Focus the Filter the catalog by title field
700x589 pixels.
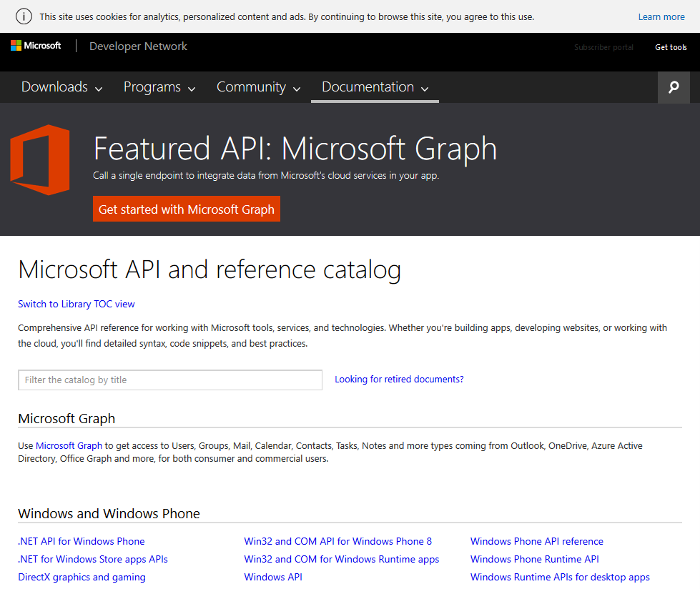coord(170,380)
